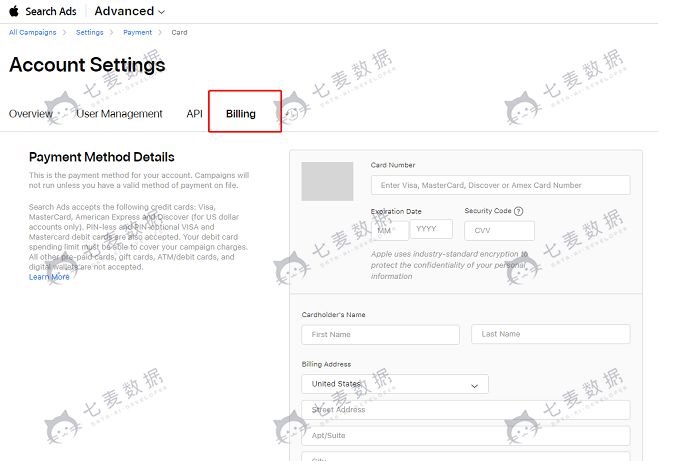
Task: Click the Billing Address label
Action: (x=326, y=364)
